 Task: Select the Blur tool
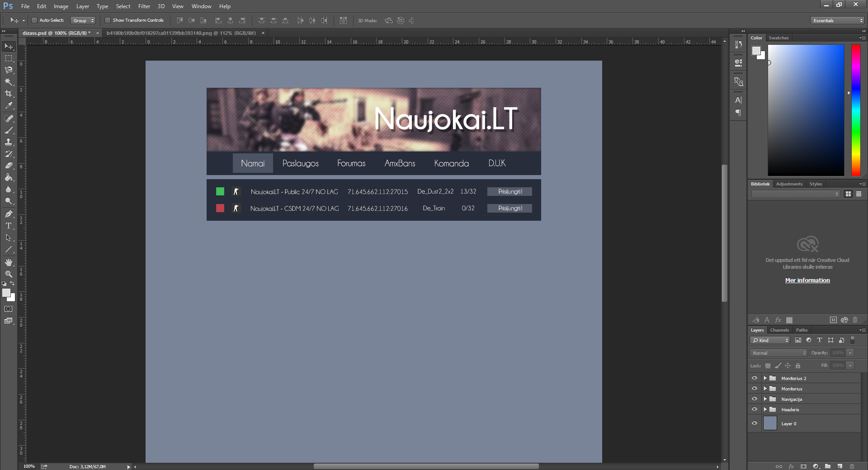[x=9, y=189]
